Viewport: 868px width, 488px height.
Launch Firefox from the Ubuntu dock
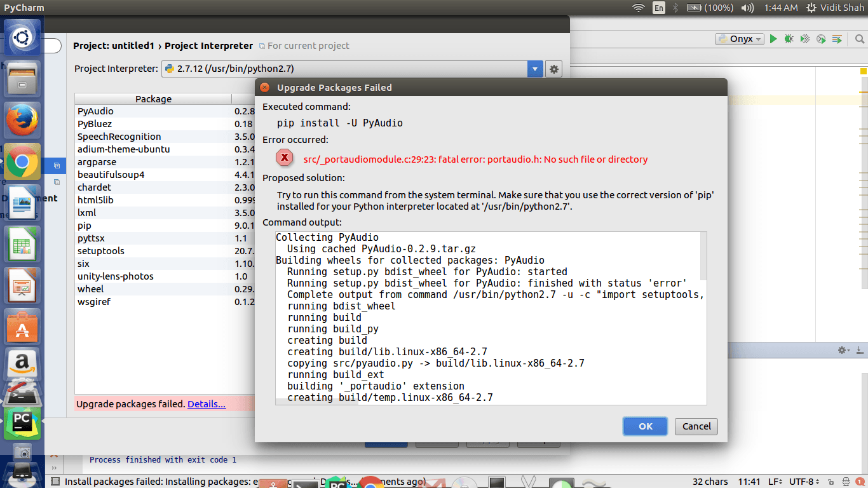[x=22, y=119]
